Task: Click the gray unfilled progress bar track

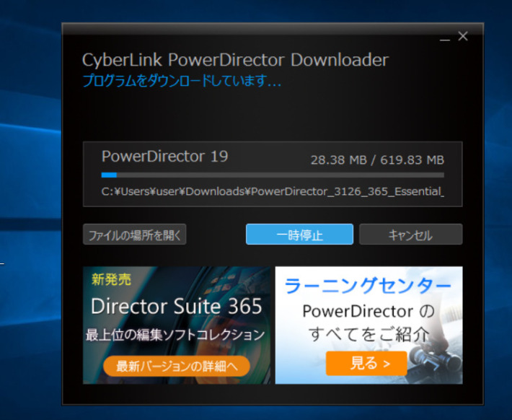Action: pos(288,175)
